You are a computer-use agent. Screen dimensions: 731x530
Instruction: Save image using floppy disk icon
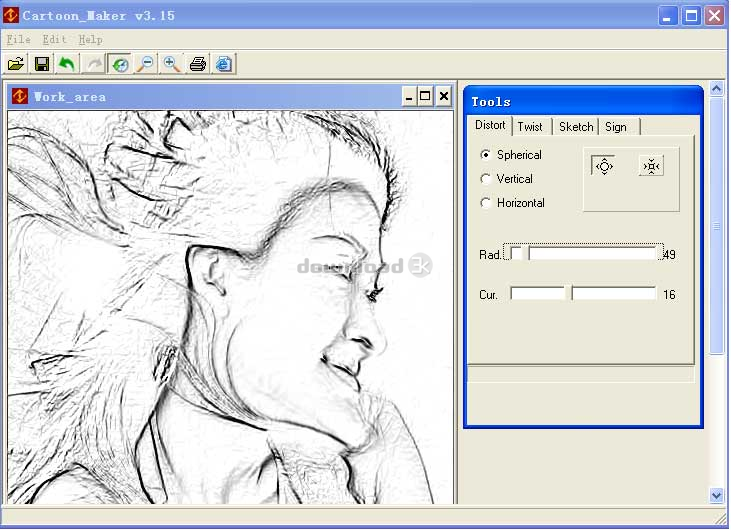[x=42, y=64]
